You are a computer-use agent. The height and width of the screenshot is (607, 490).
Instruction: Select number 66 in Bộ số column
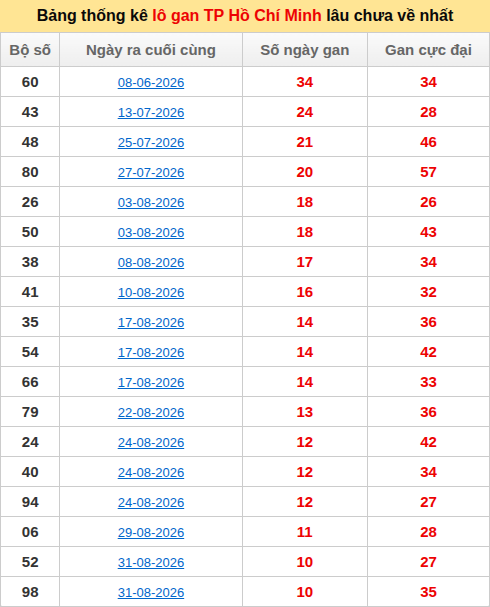pyautogui.click(x=30, y=382)
